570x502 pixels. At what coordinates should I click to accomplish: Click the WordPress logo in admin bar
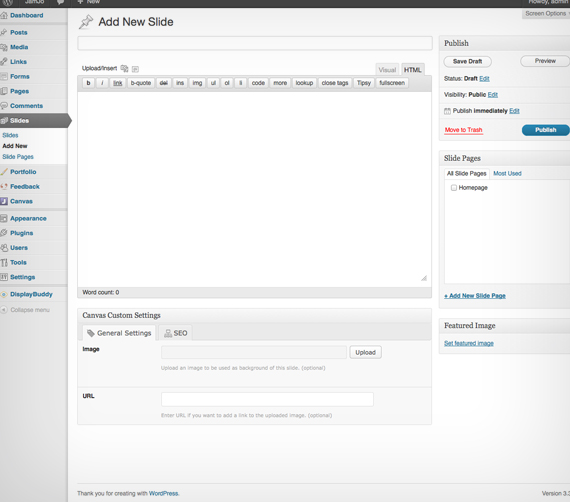coord(8,2)
